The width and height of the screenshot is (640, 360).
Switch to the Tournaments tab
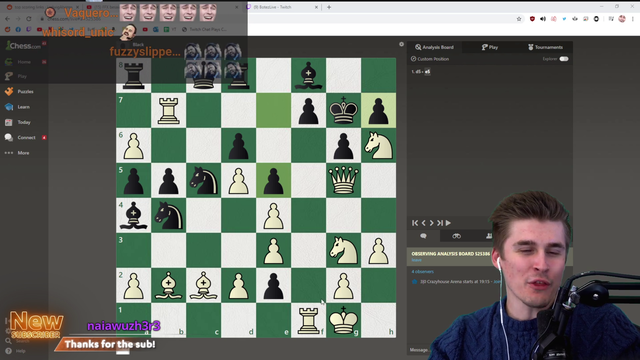(545, 47)
